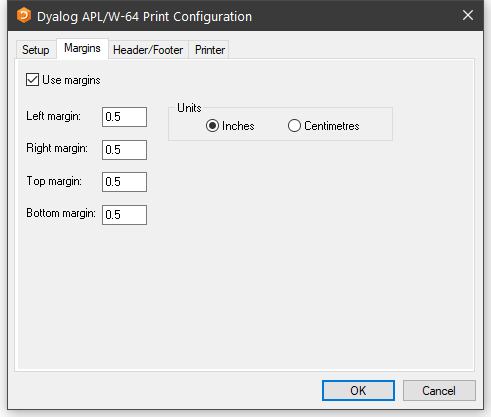Switch to the Setup tab
Screen dimensions: 491x417
coord(36,50)
